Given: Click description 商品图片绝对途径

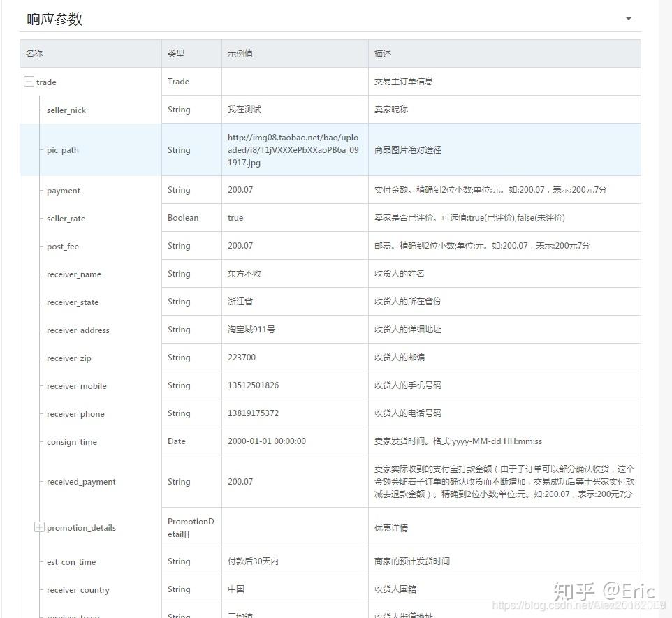Looking at the screenshot, I should (407, 150).
